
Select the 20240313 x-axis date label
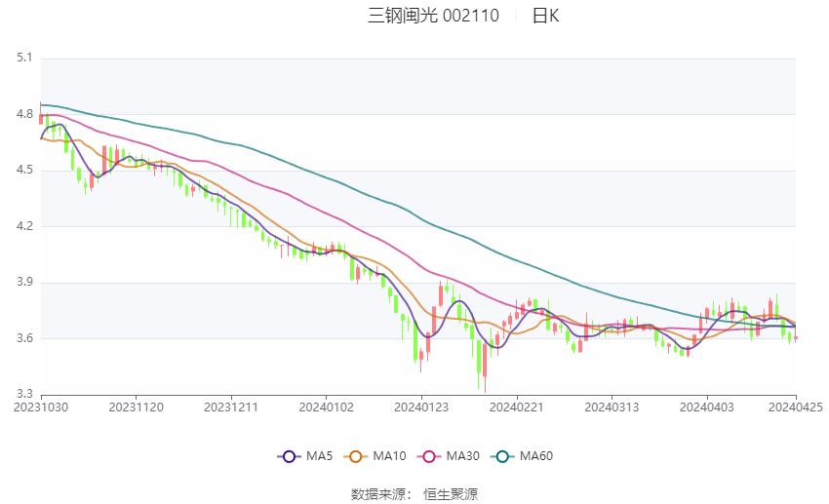click(x=612, y=407)
